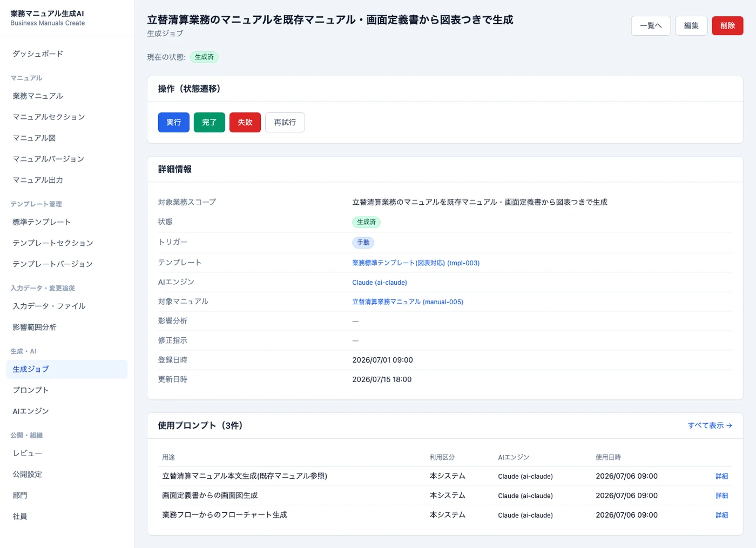
Task: Click the 一覧へ button
Action: click(651, 26)
